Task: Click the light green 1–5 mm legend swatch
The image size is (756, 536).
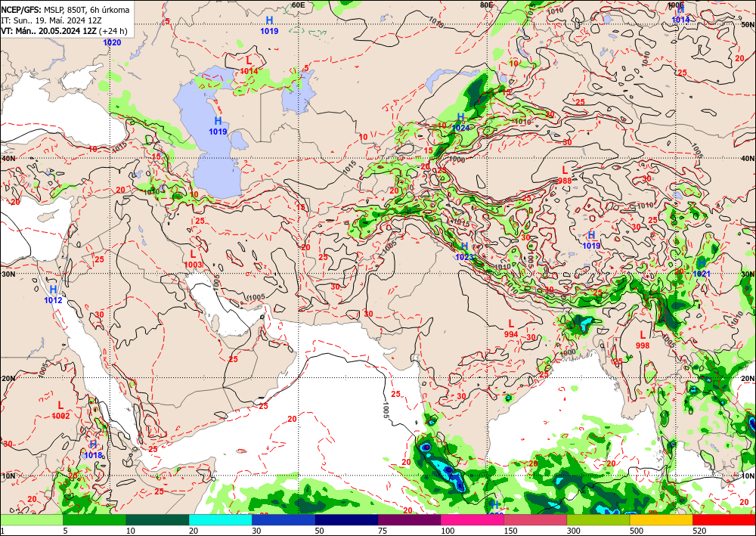Action: pos(31,520)
